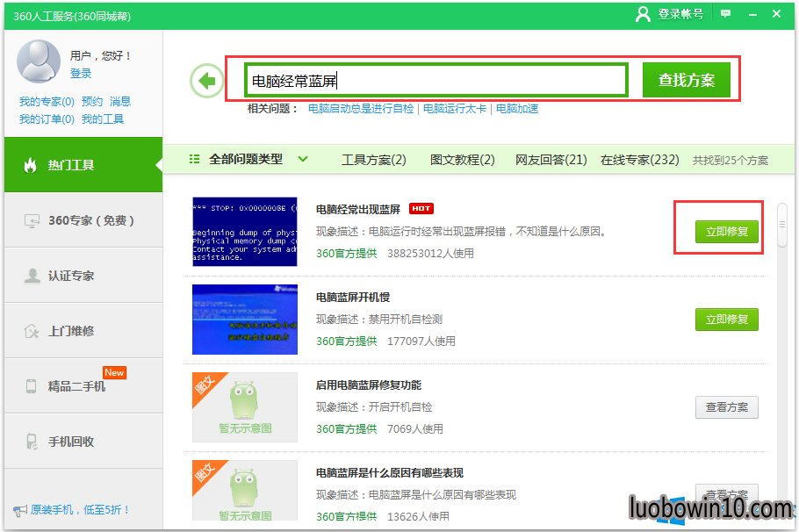Open the 精品二手机 sidebar tab
799x532 pixels.
click(83, 385)
